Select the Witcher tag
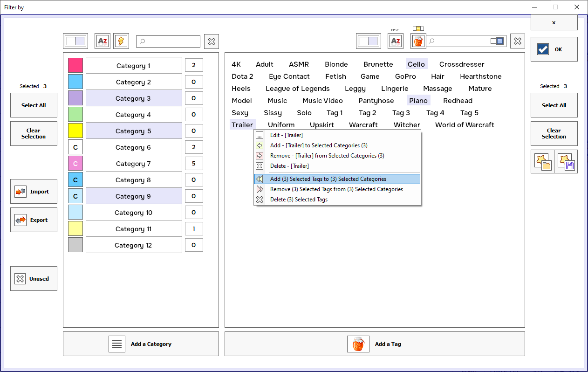Screen dimensions: 588x372 click(x=407, y=125)
